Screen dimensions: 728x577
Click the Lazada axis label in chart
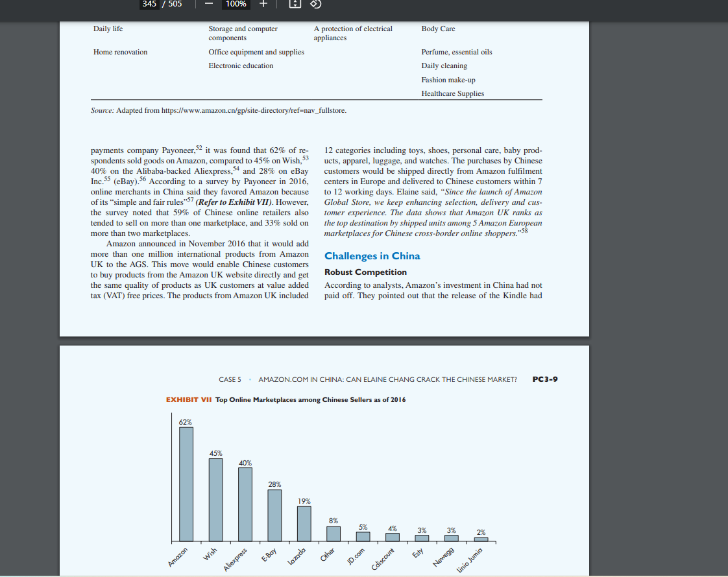297,556
